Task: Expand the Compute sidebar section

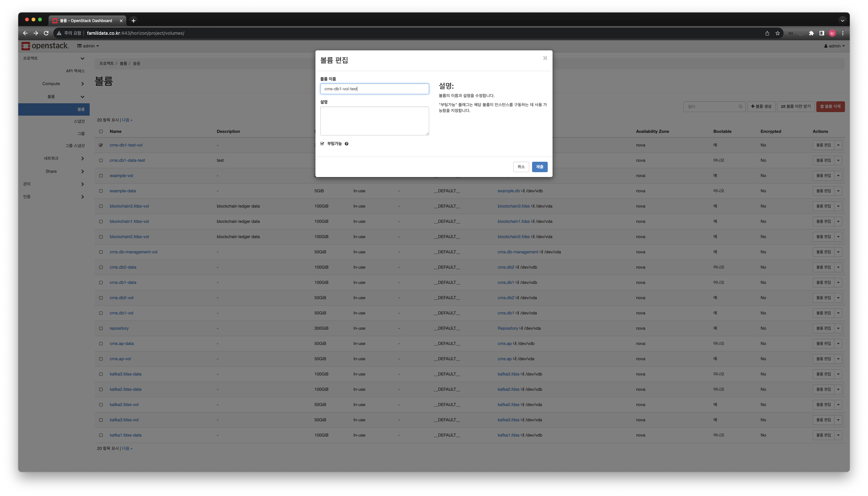Action: point(63,84)
